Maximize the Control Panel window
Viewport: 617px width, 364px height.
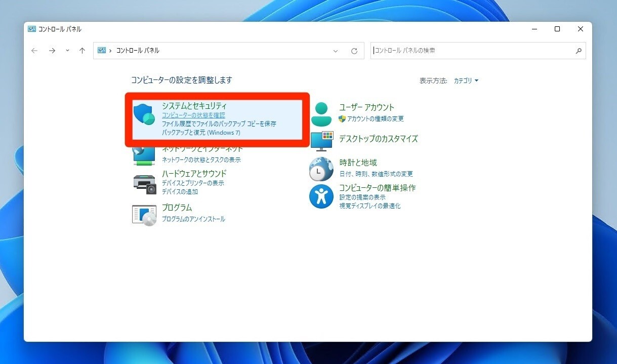coord(557,29)
